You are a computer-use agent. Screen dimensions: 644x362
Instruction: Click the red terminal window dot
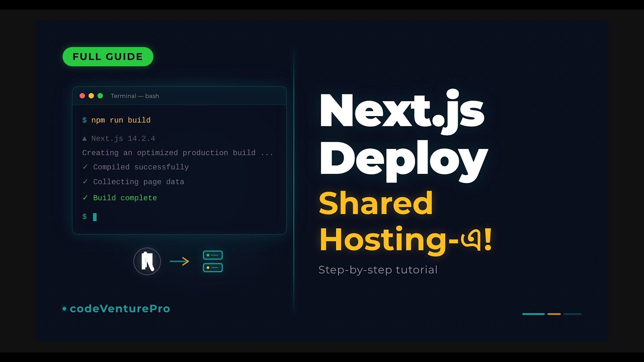(83, 96)
